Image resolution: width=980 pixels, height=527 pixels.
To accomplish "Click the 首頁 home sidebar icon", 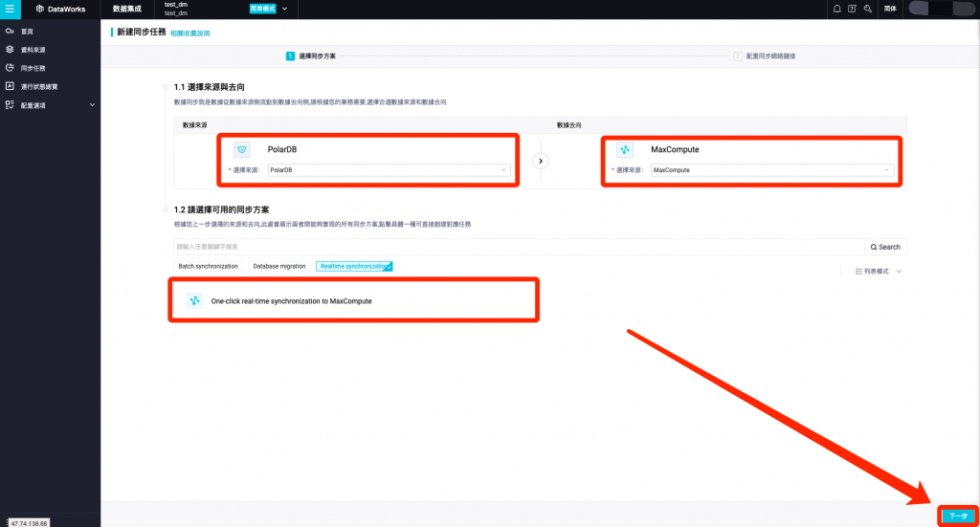I will pos(10,31).
